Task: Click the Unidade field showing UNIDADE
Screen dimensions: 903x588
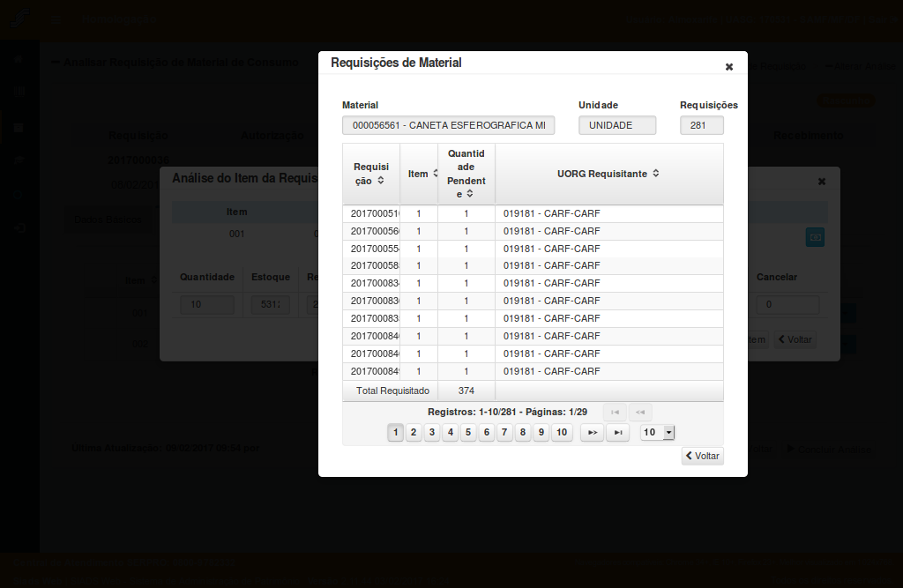Action: 617,125
